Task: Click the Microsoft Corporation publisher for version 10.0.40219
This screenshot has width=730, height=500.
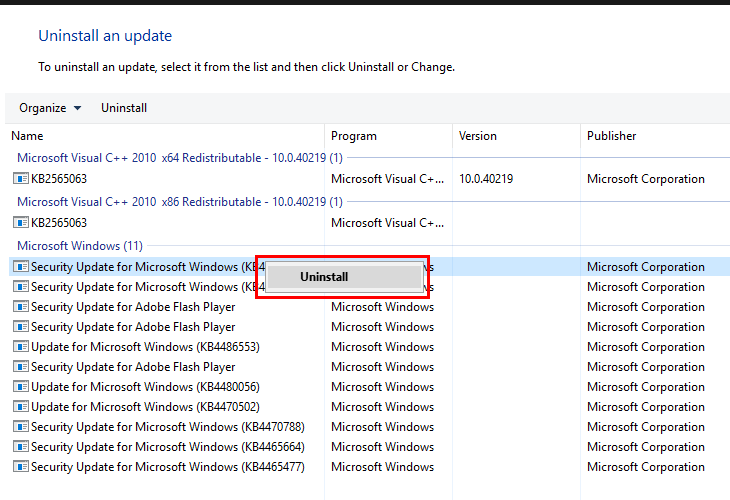Action: pyautogui.click(x=646, y=179)
